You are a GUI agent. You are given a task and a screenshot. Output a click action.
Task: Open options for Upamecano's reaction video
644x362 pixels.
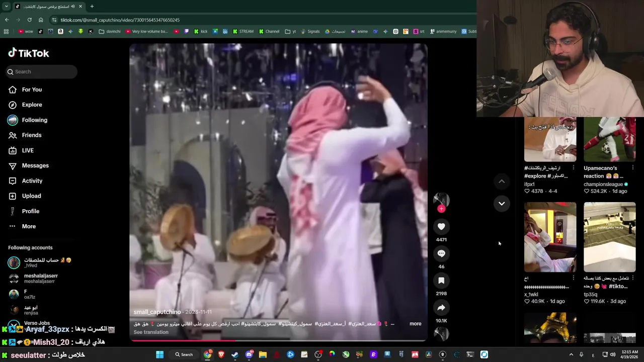click(x=633, y=168)
